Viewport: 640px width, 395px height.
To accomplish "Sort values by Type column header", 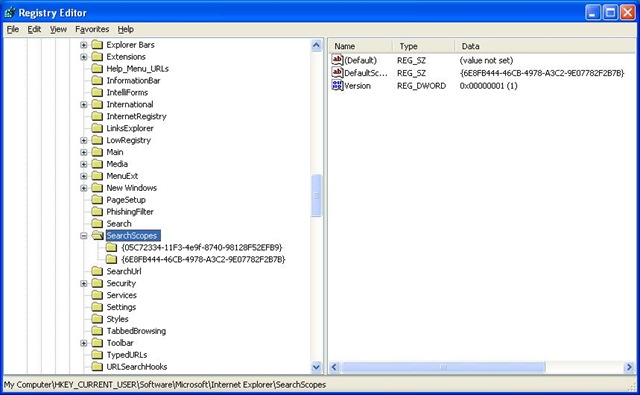I will 424,46.
